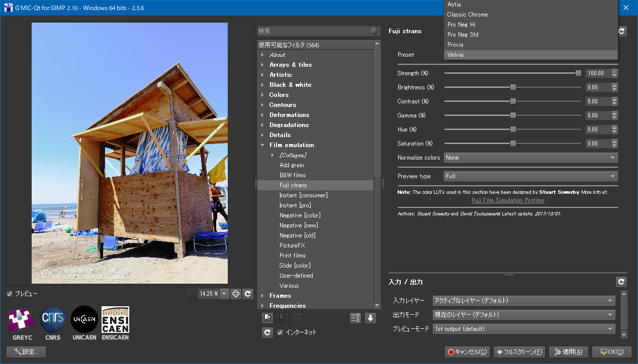This screenshot has height=364, width=638.
Task: Click the CNRS logo
Action: pyautogui.click(x=53, y=323)
